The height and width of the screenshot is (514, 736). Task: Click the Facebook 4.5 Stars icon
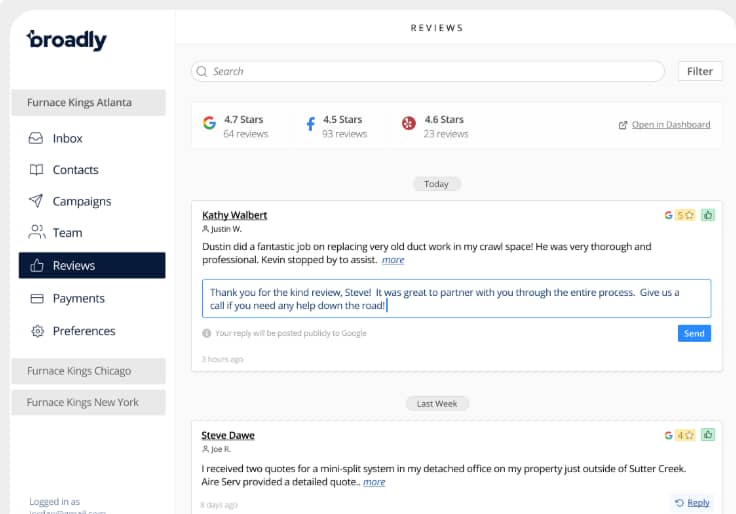coord(310,124)
